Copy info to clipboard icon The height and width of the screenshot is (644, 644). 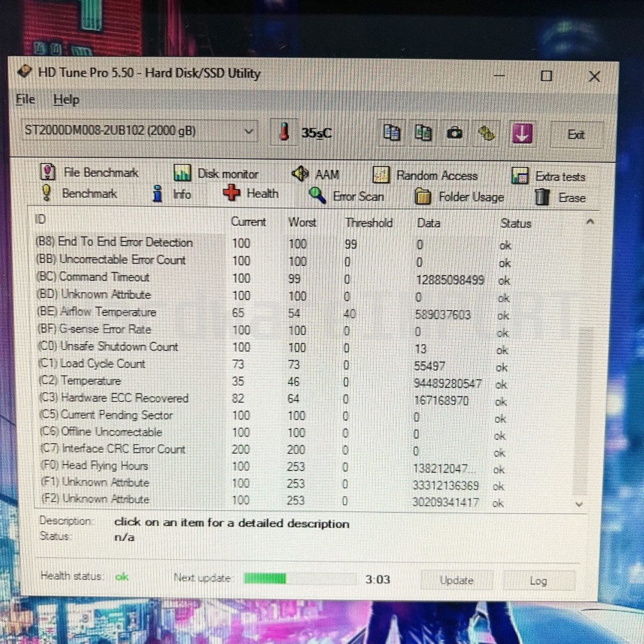[x=391, y=132]
